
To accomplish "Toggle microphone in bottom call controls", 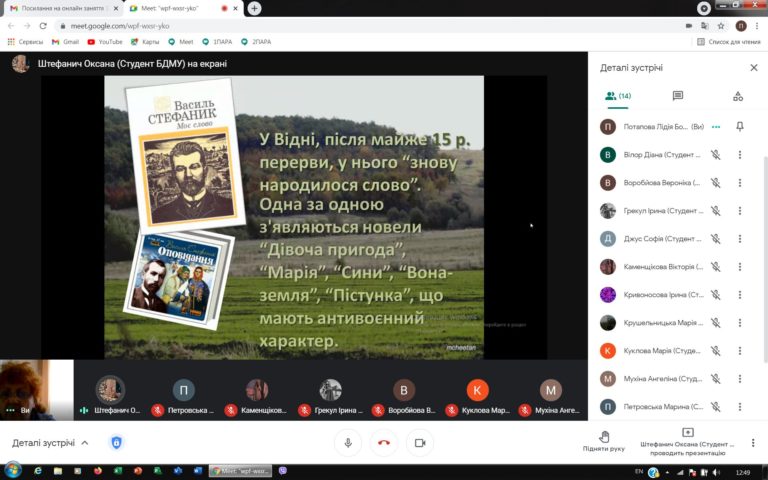I will (x=348, y=443).
